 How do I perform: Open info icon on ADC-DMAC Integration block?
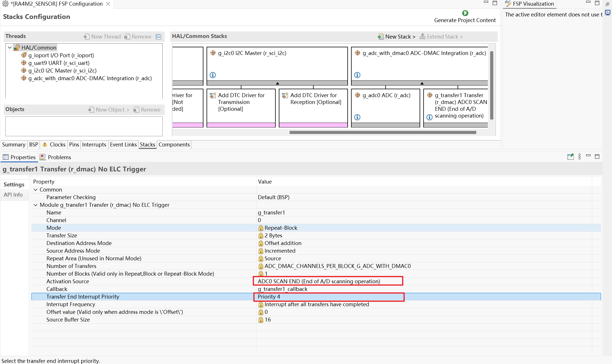coord(357,75)
